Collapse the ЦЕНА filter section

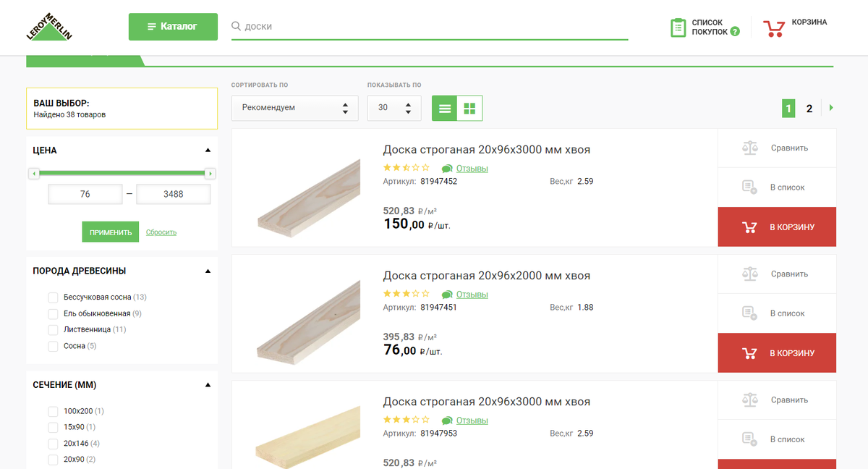click(208, 151)
